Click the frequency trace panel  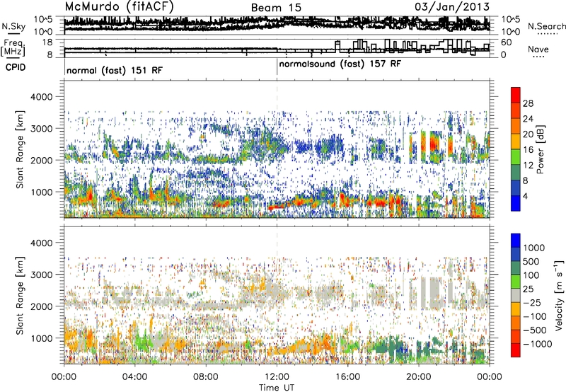pos(277,48)
